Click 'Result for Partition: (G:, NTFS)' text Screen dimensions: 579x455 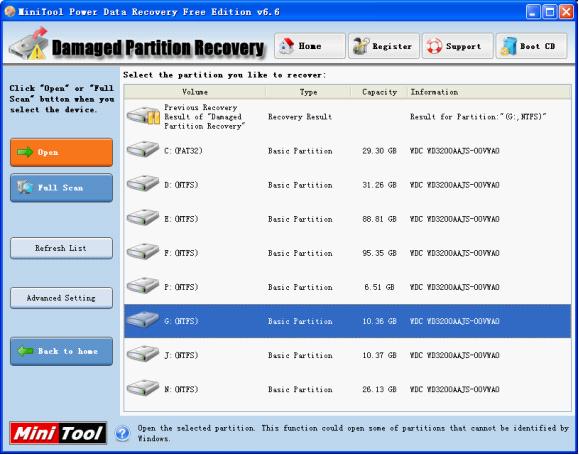click(x=478, y=117)
